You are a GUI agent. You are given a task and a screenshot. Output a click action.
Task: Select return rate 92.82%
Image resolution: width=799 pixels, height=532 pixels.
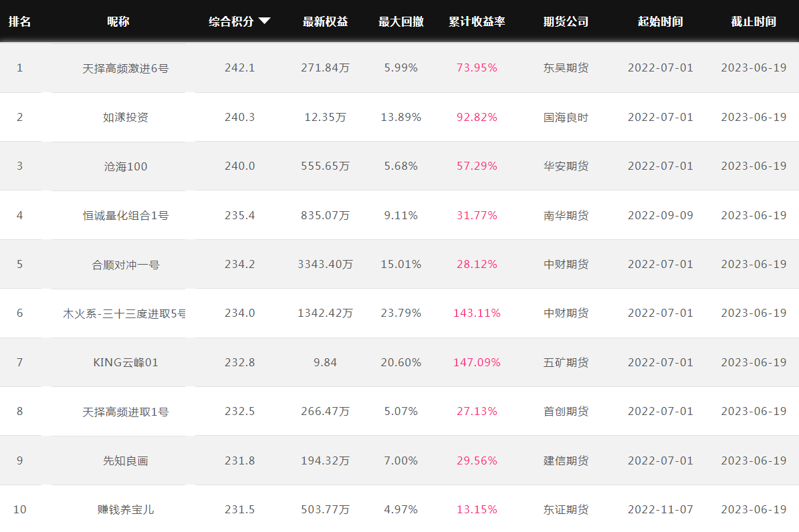pyautogui.click(x=477, y=117)
